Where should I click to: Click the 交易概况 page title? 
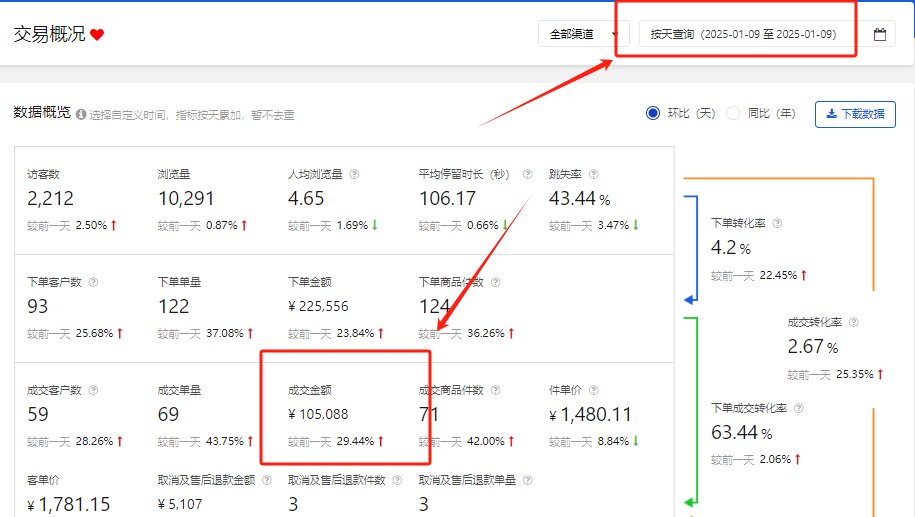click(50, 34)
